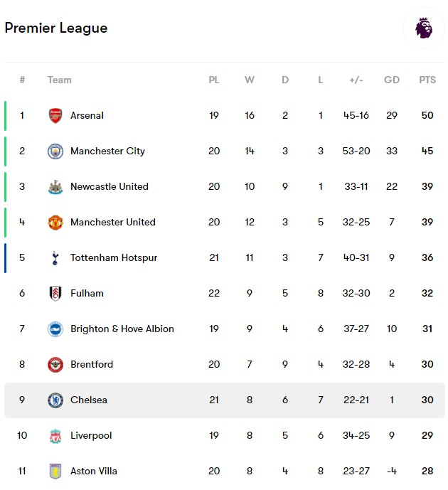Viewport: 448px width, 490px height.
Task: Select Chelsea's 30 points value
Action: [427, 400]
